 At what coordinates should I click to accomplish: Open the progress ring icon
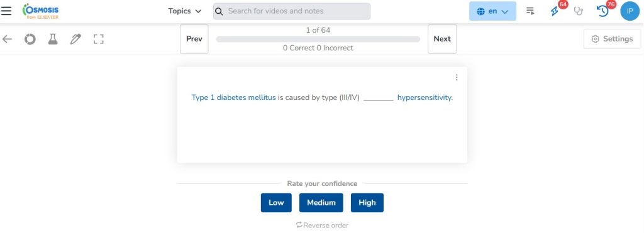tap(30, 39)
